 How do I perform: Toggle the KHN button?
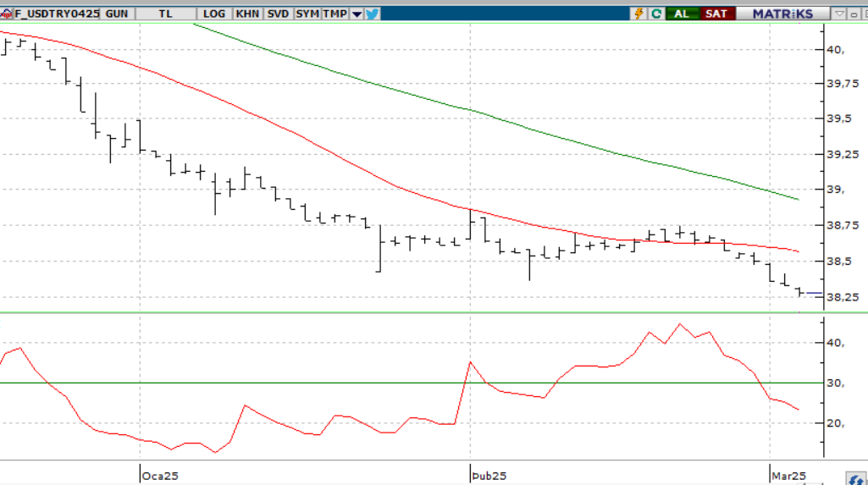[x=247, y=14]
